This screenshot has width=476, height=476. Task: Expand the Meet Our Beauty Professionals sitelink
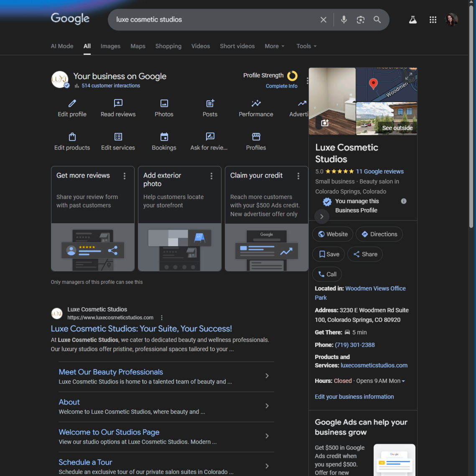tap(267, 376)
